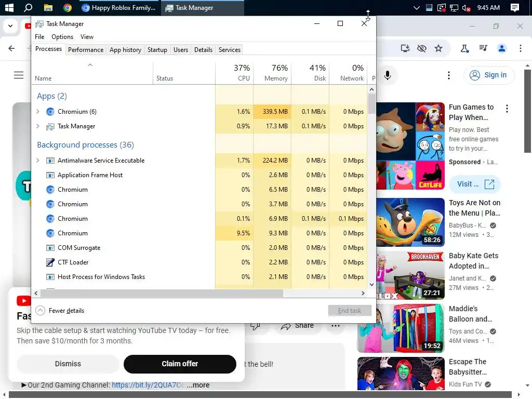Click the Visit button on sponsored ad
The image size is (532, 399).
(475, 184)
